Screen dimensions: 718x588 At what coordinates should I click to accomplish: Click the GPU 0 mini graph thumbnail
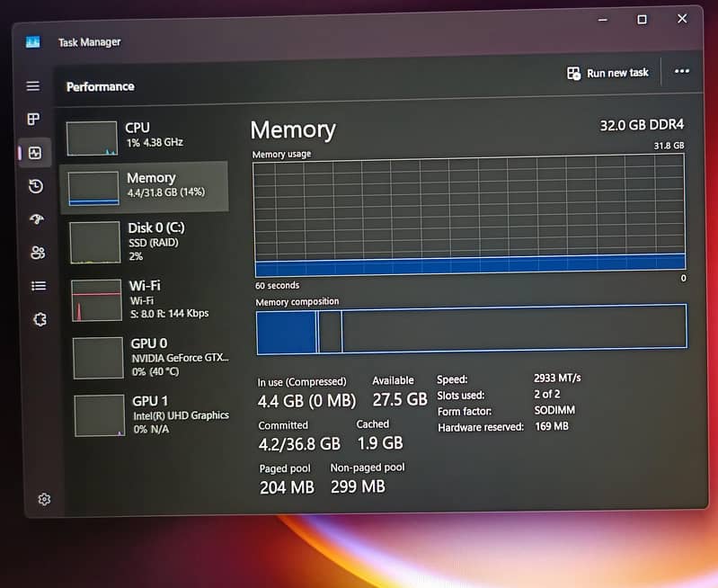pos(98,358)
